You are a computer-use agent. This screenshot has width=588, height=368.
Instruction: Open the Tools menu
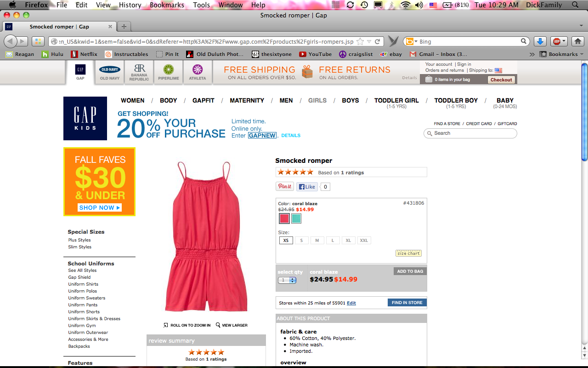point(201,5)
